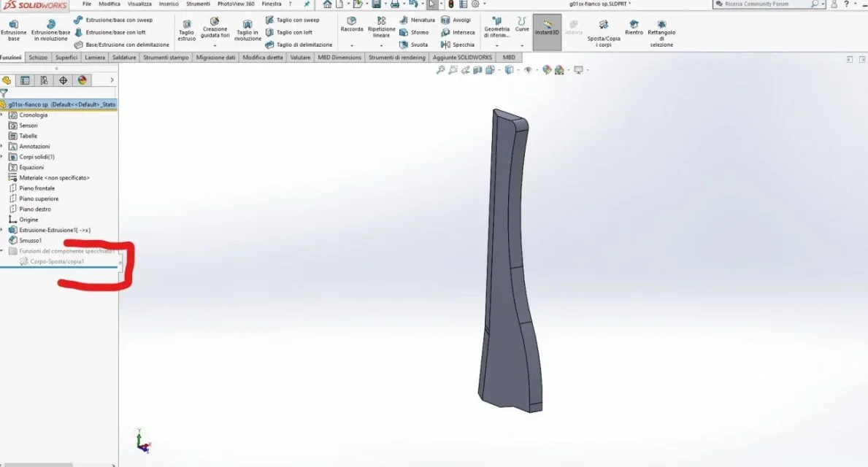
Task: Select the Estrusione base tool
Action: (x=13, y=30)
